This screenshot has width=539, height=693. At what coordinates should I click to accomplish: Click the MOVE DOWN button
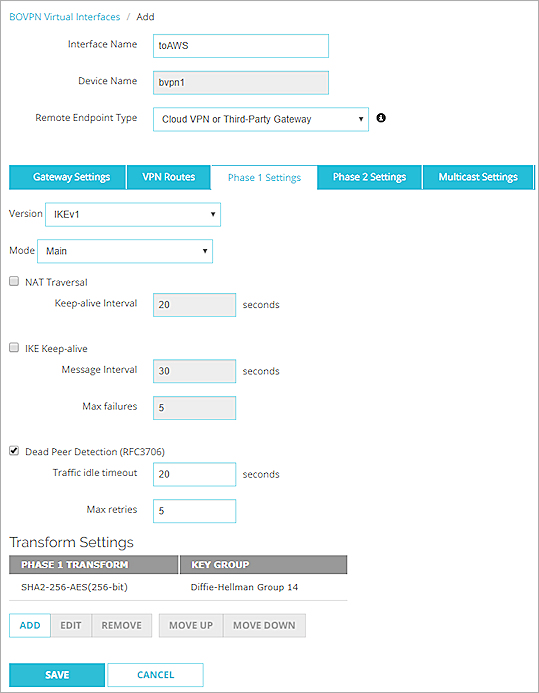(264, 625)
